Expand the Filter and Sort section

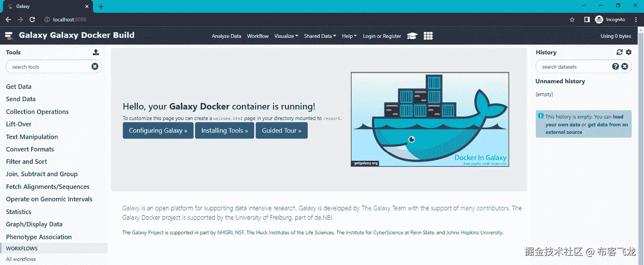[x=27, y=162]
